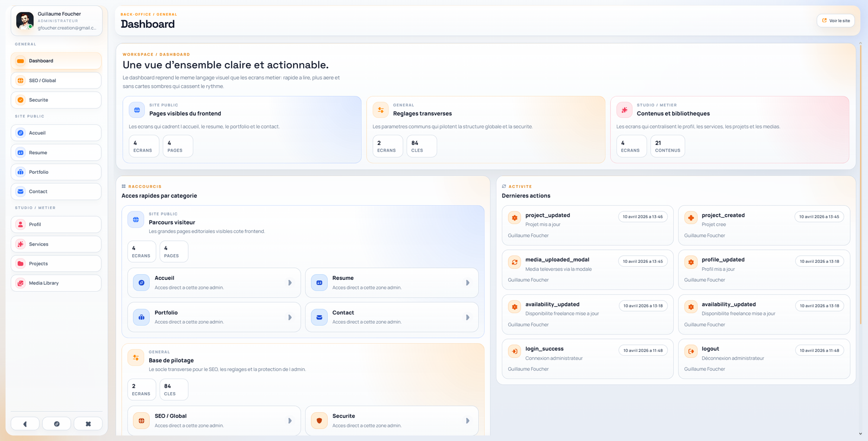Expand the Resume shortcut arrow
The image size is (868, 441).
click(x=468, y=283)
